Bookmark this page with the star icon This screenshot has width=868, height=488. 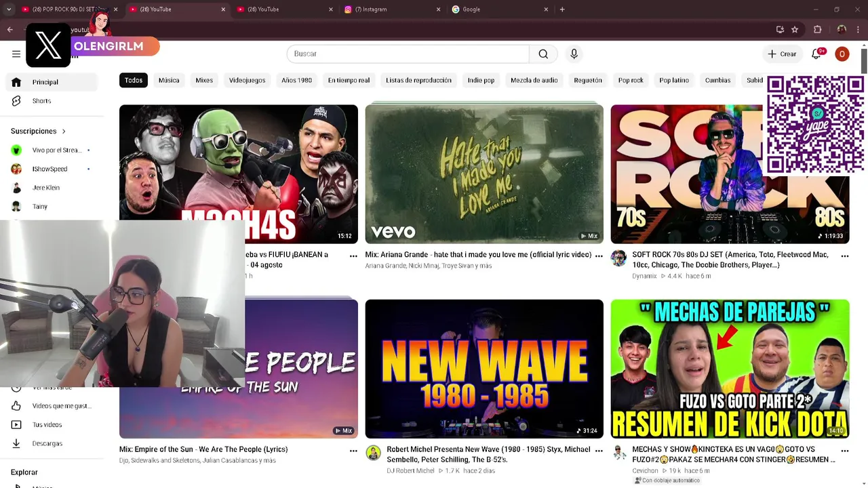(795, 29)
